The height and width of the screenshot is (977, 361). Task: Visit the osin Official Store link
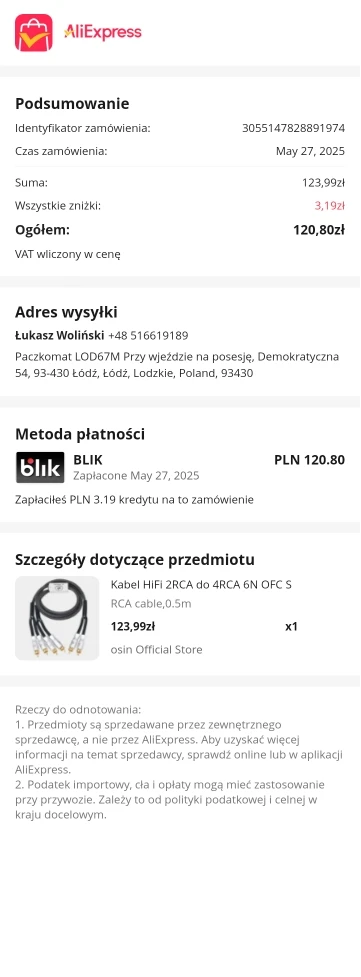156,649
